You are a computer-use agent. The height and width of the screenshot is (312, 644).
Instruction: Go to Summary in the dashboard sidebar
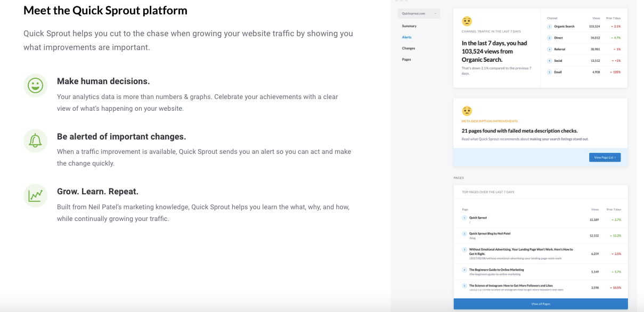pos(409,26)
